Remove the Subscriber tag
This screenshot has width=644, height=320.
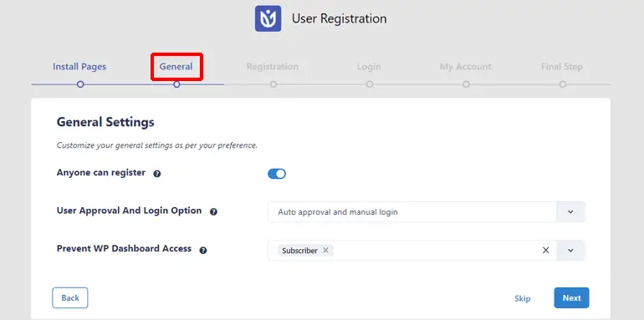click(325, 250)
